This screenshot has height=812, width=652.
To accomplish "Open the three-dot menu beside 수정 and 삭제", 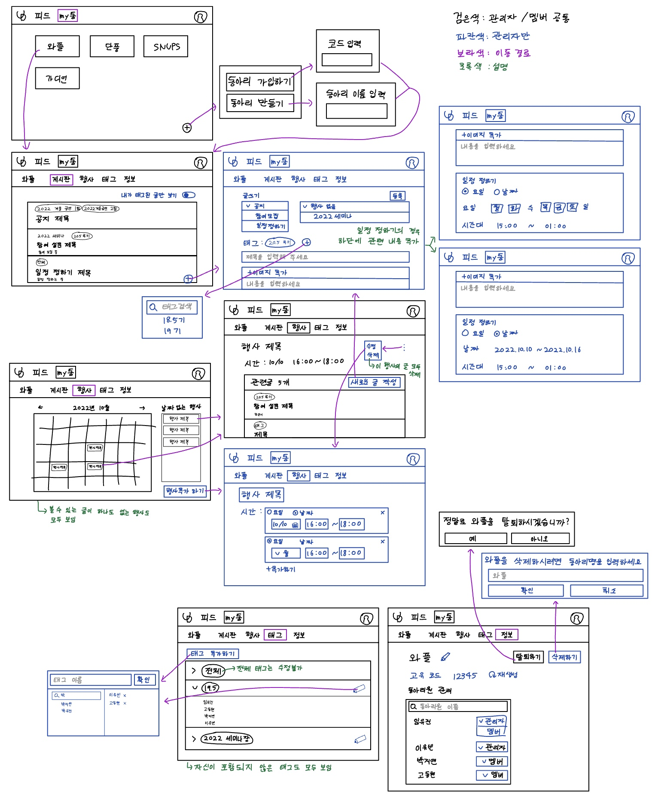I will point(404,347).
